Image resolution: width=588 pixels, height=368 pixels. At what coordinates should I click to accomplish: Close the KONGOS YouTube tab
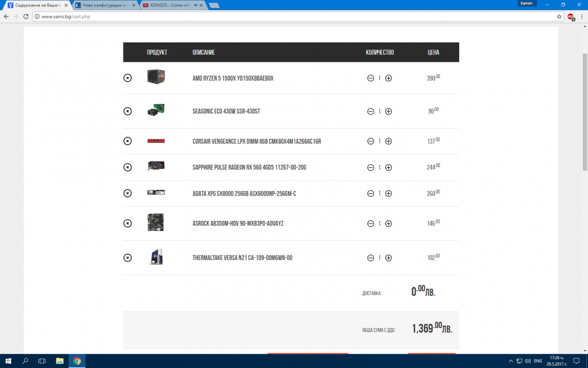201,5
